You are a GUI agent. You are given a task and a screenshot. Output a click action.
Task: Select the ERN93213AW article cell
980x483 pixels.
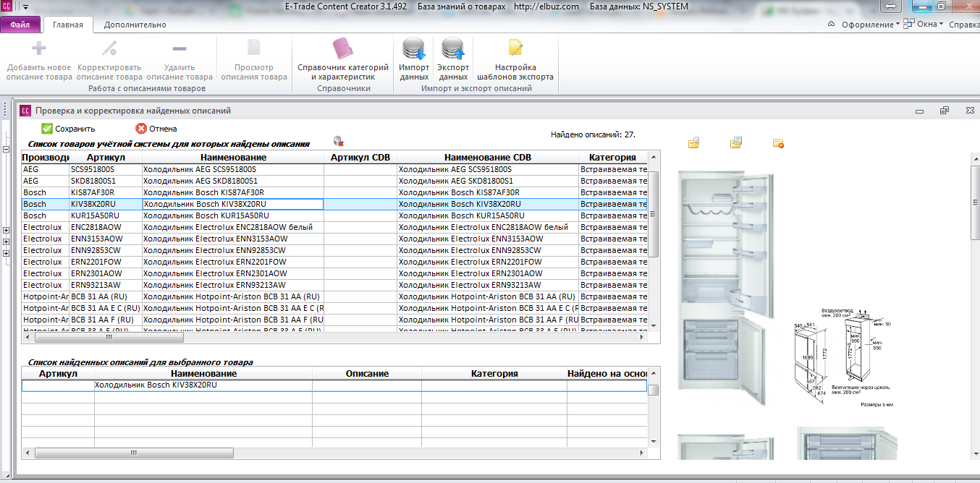[105, 285]
